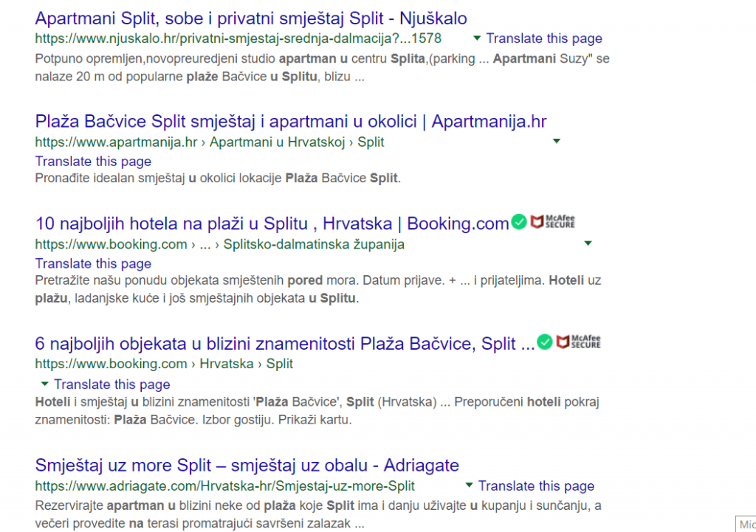The height and width of the screenshot is (532, 756).
Task: Open the Adriagate 'Smještaj uz more Split' result
Action: pyautogui.click(x=247, y=465)
